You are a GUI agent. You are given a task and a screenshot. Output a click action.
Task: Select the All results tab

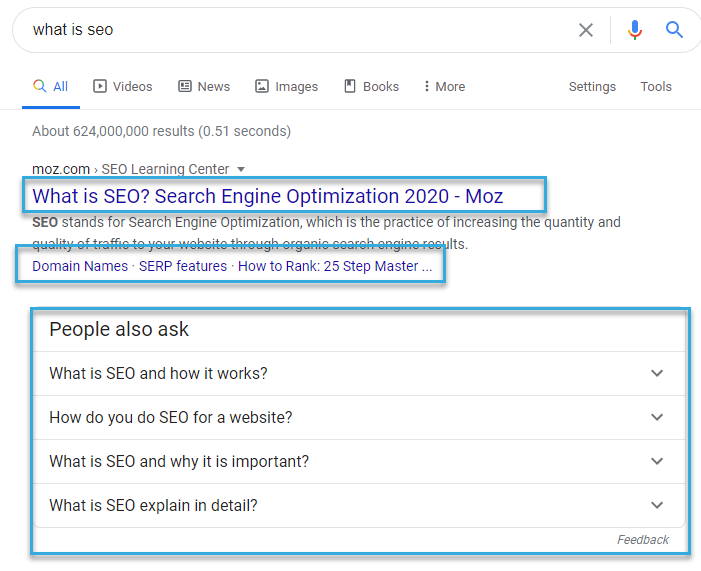(51, 87)
